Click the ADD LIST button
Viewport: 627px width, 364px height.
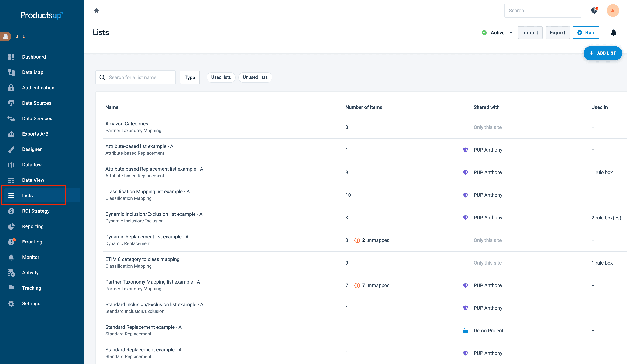click(602, 53)
